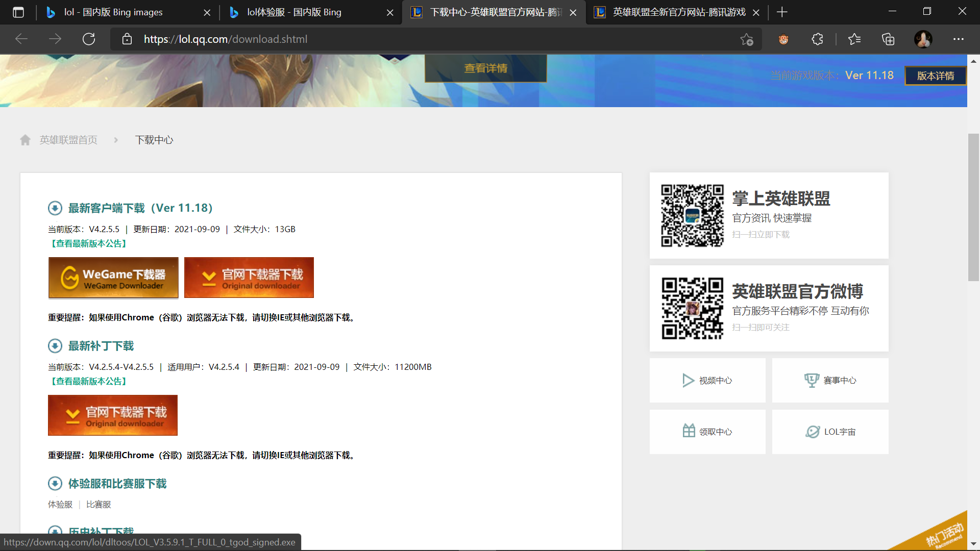Viewport: 980px width, 551px height.
Task: Go to 英雄联盟首页 breadcrumb link
Action: point(68,140)
